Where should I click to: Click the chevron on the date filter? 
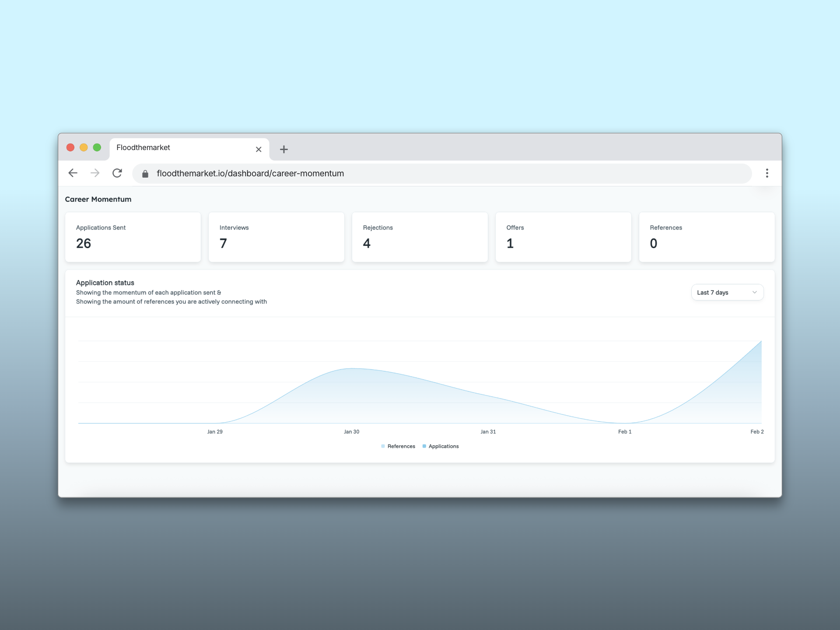click(x=754, y=292)
